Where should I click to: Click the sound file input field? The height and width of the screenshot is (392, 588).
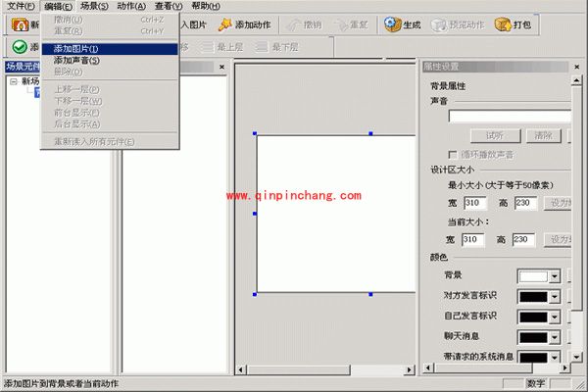pos(510,117)
